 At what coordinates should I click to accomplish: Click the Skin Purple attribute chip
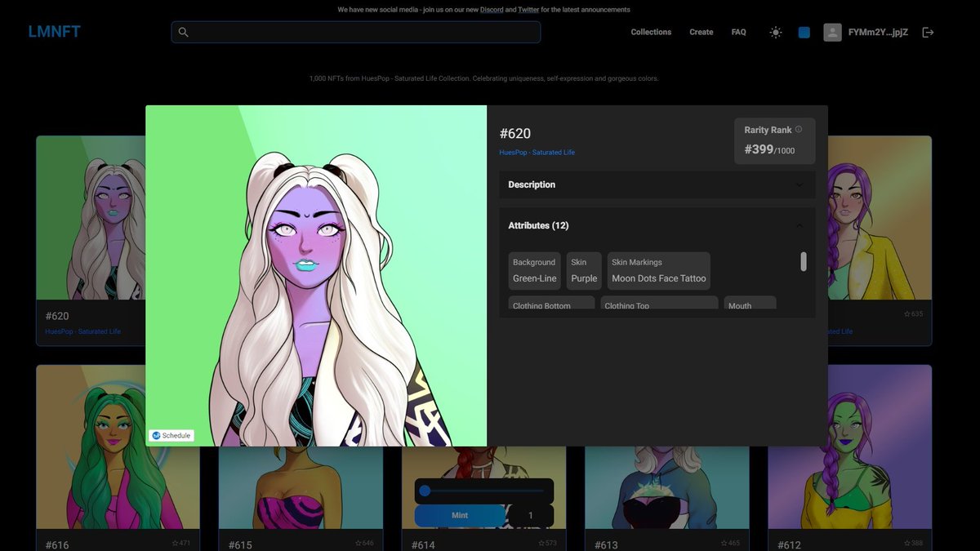pyautogui.click(x=584, y=271)
